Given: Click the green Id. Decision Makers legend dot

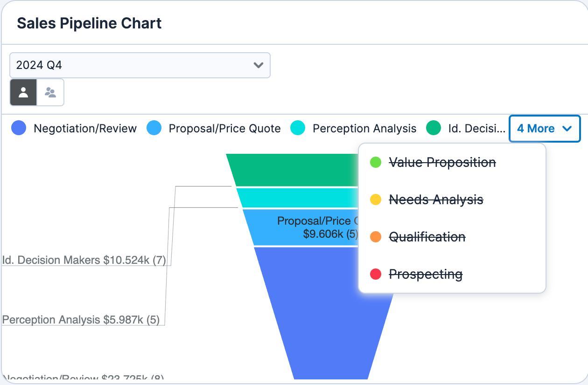Looking at the screenshot, I should point(434,128).
